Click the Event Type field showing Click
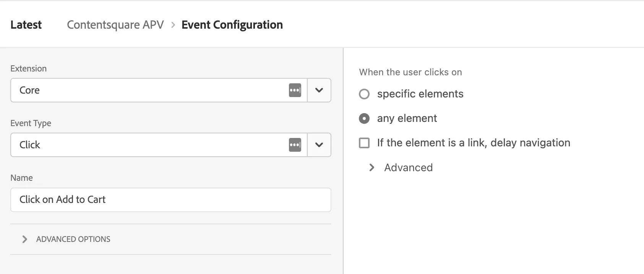This screenshot has width=644, height=274. (149, 145)
